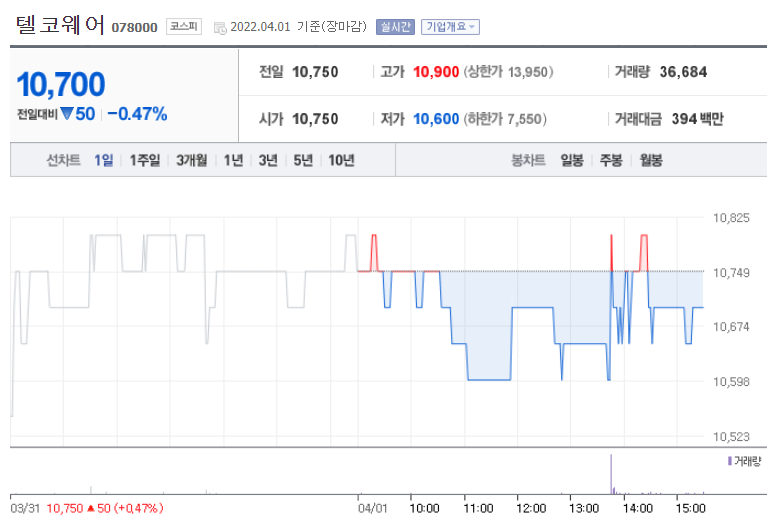Screen dimensions: 767x525
Task: Click the 시가 value 10,750
Action: [x=315, y=119]
